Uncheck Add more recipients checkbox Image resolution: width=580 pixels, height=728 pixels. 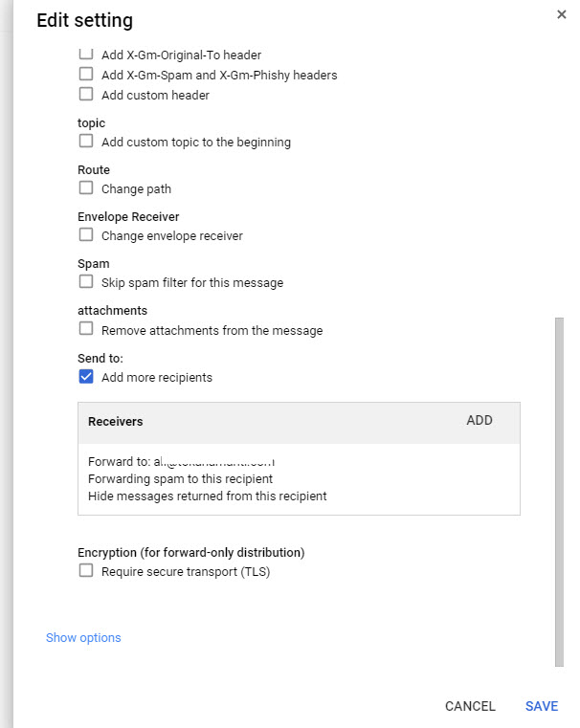[x=86, y=376]
